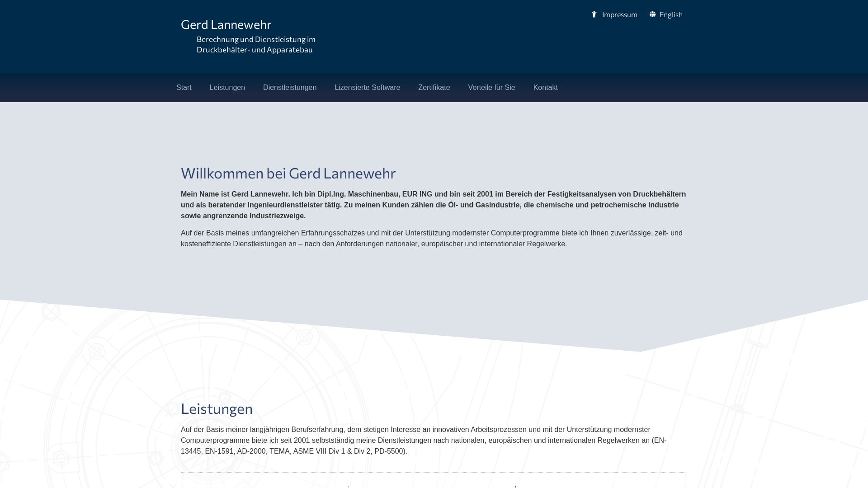
Task: Switch language to English
Action: pyautogui.click(x=671, y=14)
